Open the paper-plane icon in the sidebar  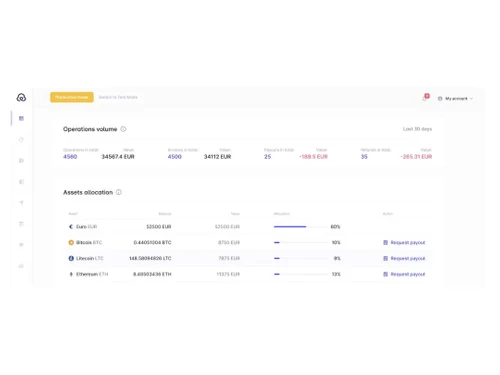(x=21, y=203)
